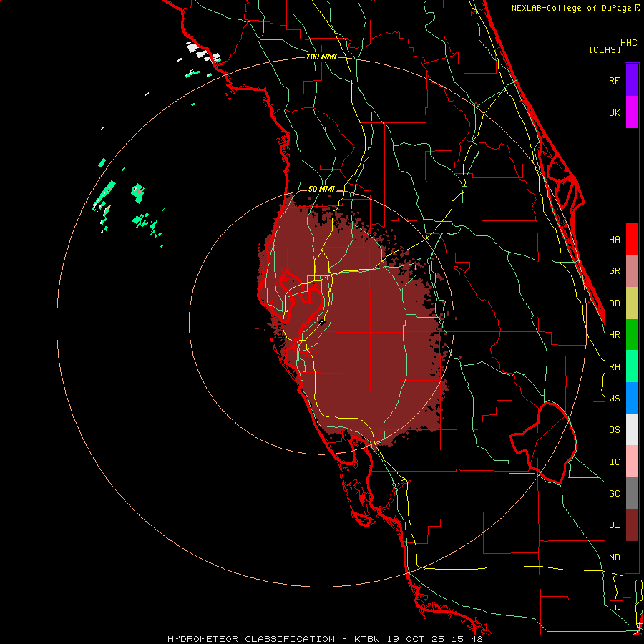
Task: Click the blue WS legend swatch
Action: tap(632, 398)
